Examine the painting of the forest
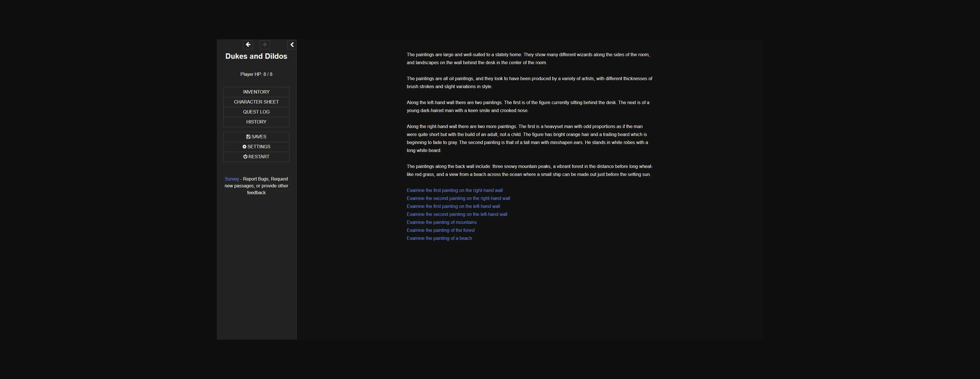The width and height of the screenshot is (980, 379). [440, 230]
